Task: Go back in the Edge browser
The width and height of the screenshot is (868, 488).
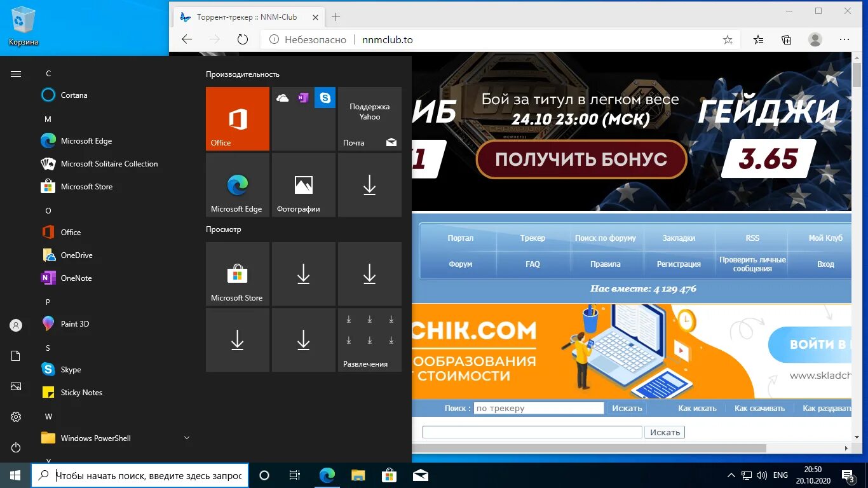Action: coord(187,39)
